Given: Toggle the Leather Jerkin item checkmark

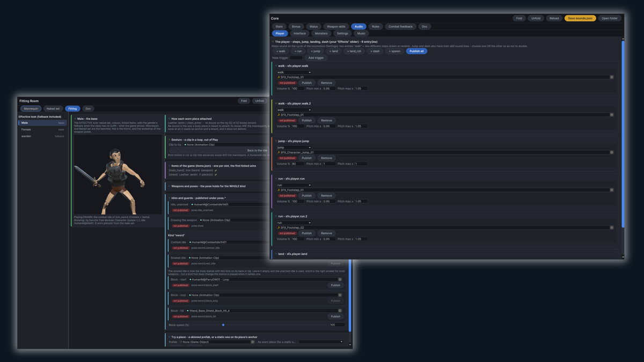Looking at the screenshot, I should click(216, 175).
